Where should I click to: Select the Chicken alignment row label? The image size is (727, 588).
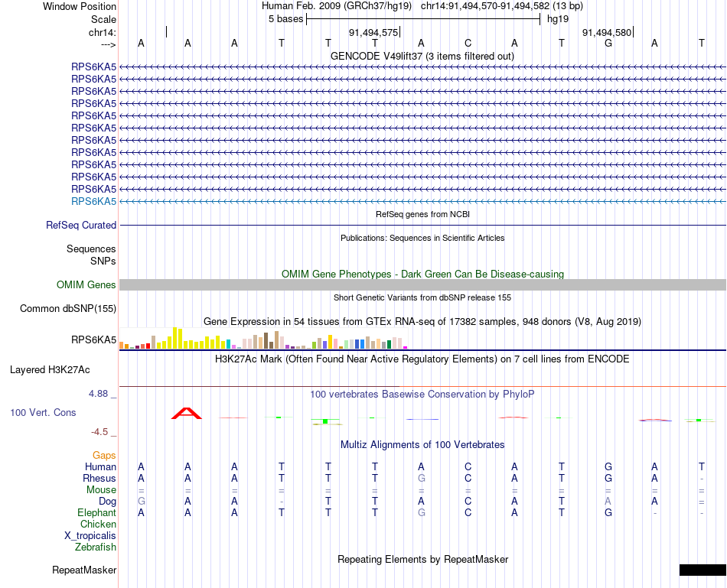[98, 524]
